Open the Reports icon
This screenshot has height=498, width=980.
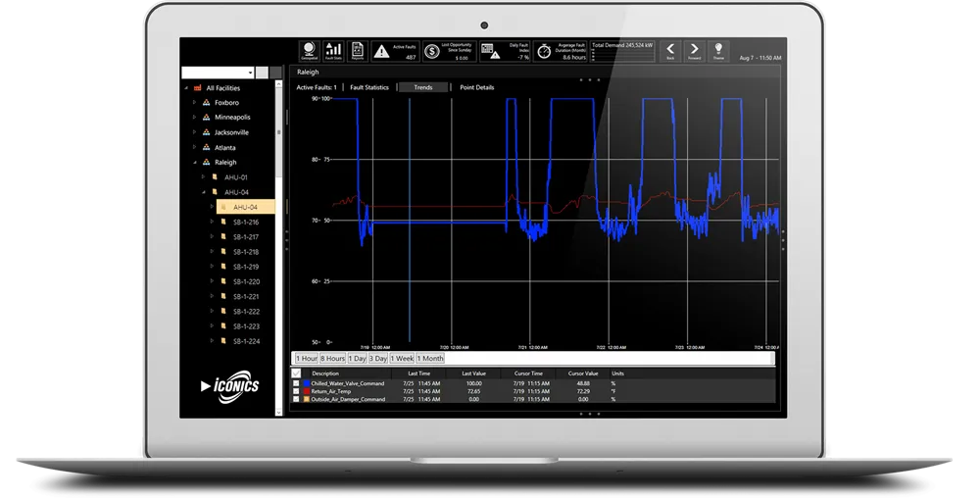coord(358,50)
